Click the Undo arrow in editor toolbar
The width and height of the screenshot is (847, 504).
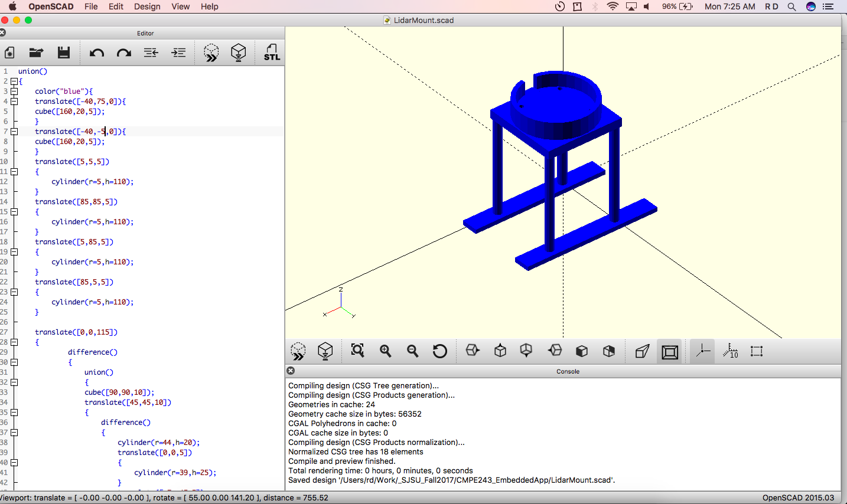point(97,53)
